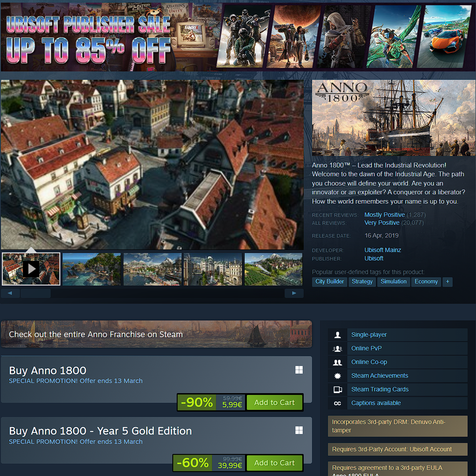
Task: Select the Strategy tag
Action: [x=362, y=282]
